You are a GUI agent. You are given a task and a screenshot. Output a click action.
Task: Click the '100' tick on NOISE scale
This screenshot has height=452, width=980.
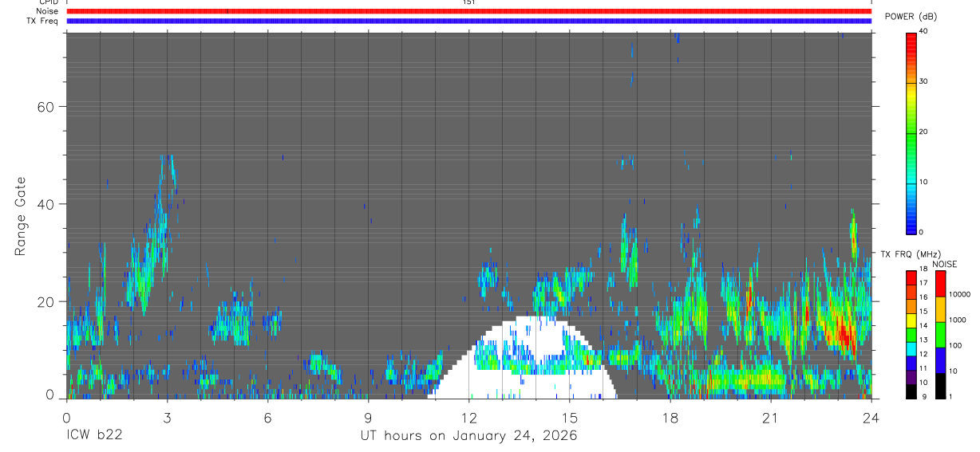pyautogui.click(x=955, y=345)
